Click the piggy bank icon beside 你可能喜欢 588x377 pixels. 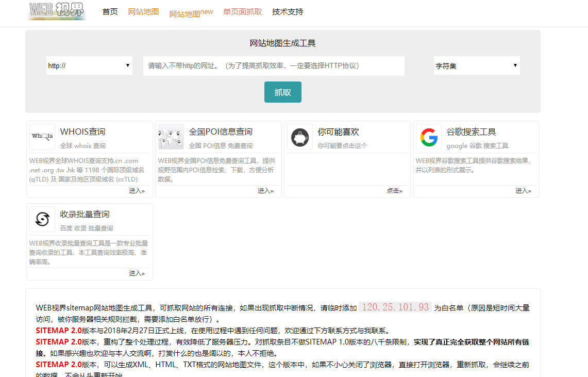(299, 137)
